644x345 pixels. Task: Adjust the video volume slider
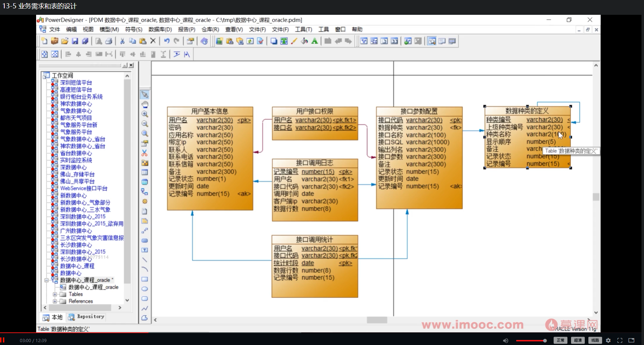click(x=531, y=341)
